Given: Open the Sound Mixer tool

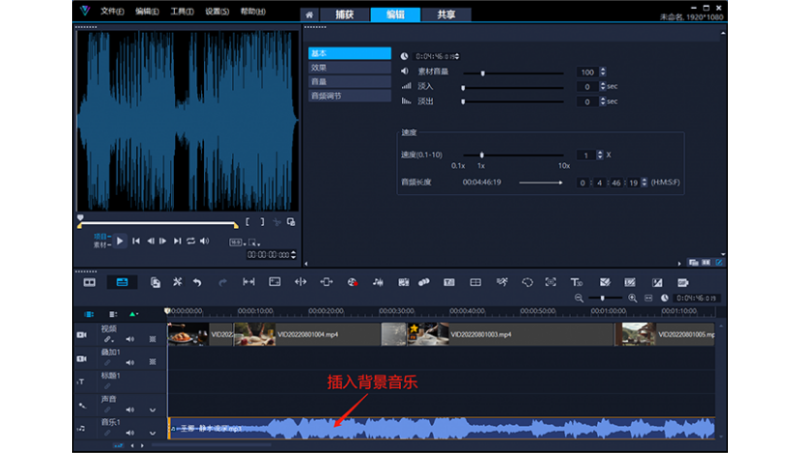Looking at the screenshot, I should (378, 282).
